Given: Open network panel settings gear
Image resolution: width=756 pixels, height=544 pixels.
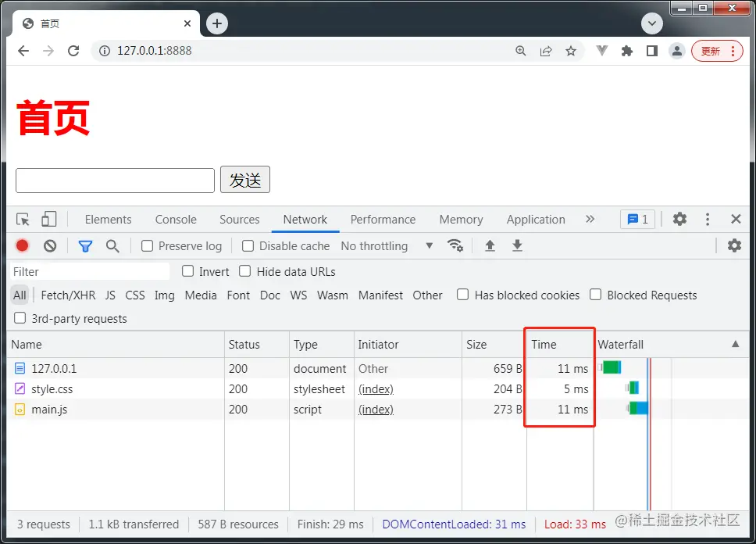Looking at the screenshot, I should tap(734, 245).
